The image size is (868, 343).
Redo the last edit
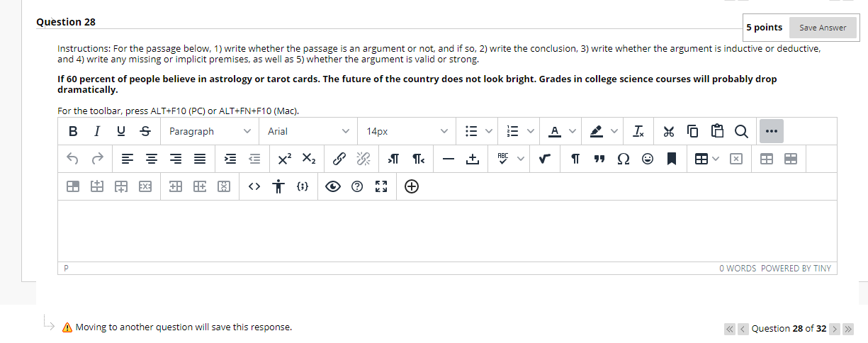[x=97, y=159]
